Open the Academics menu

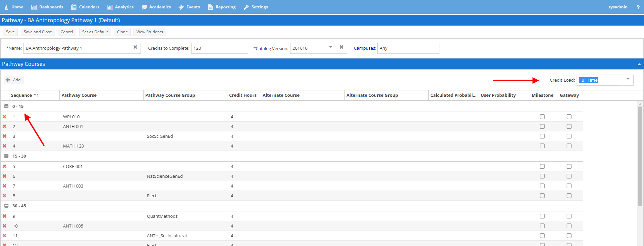point(156,7)
